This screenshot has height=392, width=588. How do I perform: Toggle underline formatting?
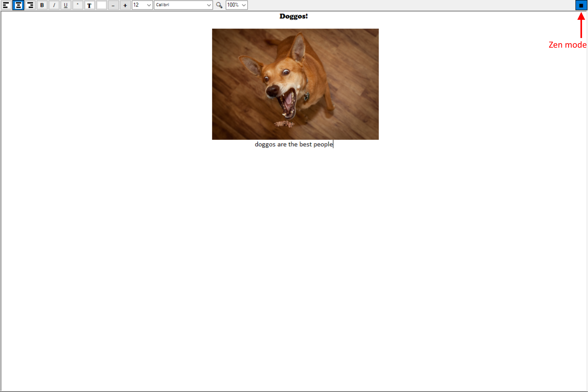65,5
